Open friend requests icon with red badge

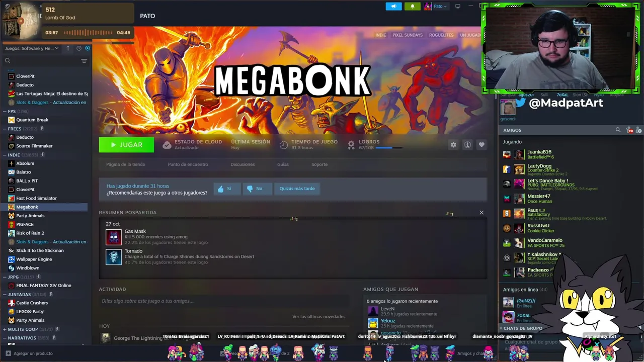tap(629, 130)
